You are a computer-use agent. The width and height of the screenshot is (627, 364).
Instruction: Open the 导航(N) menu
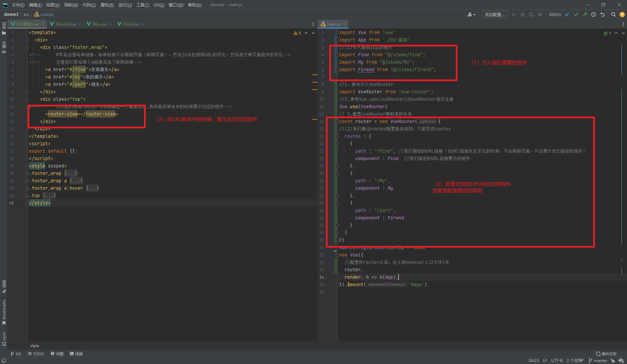tap(71, 5)
